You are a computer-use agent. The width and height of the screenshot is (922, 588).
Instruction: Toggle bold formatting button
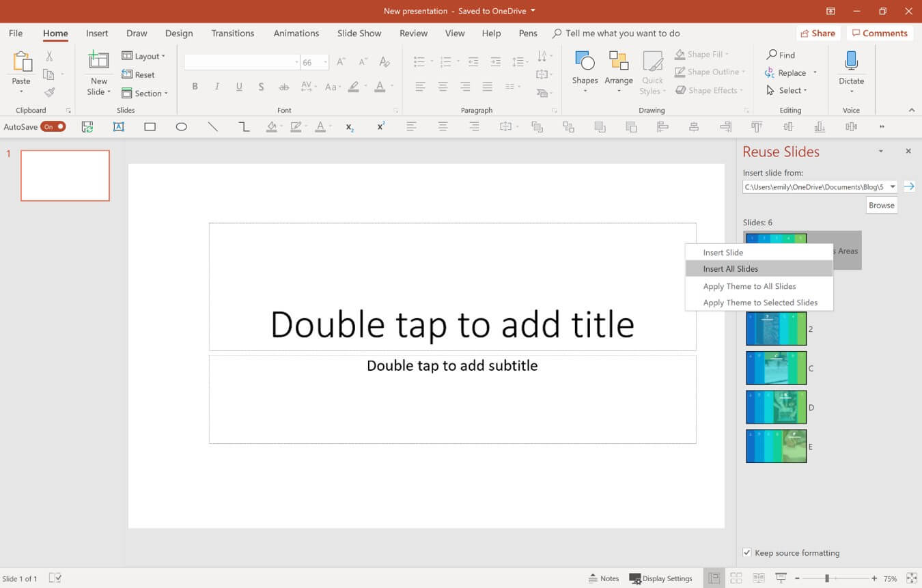(195, 87)
